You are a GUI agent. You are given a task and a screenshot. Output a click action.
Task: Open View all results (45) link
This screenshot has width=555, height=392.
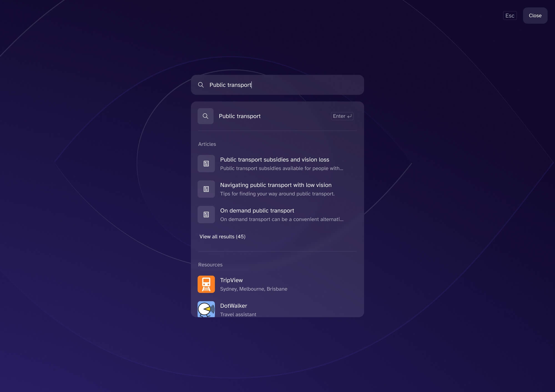coord(223,237)
